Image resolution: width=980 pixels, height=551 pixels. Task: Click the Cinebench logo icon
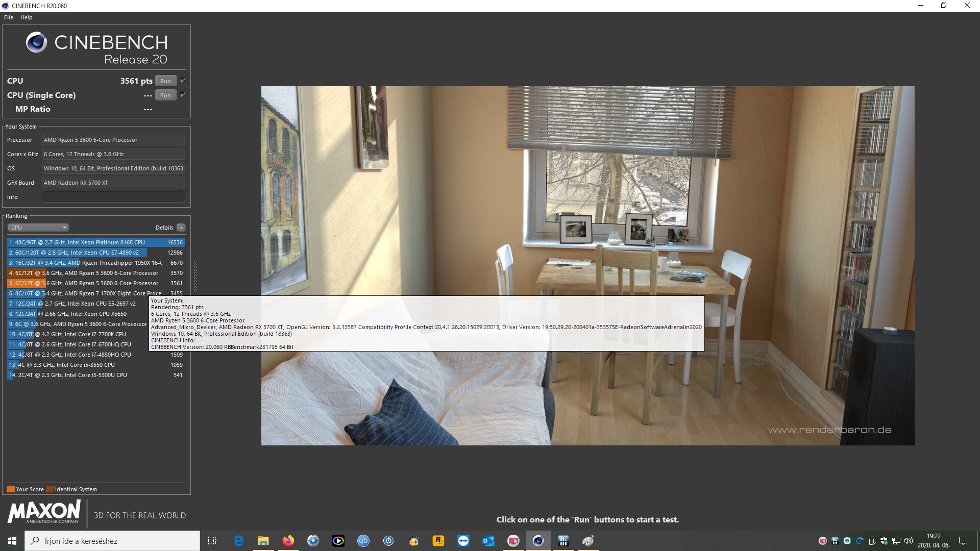36,42
